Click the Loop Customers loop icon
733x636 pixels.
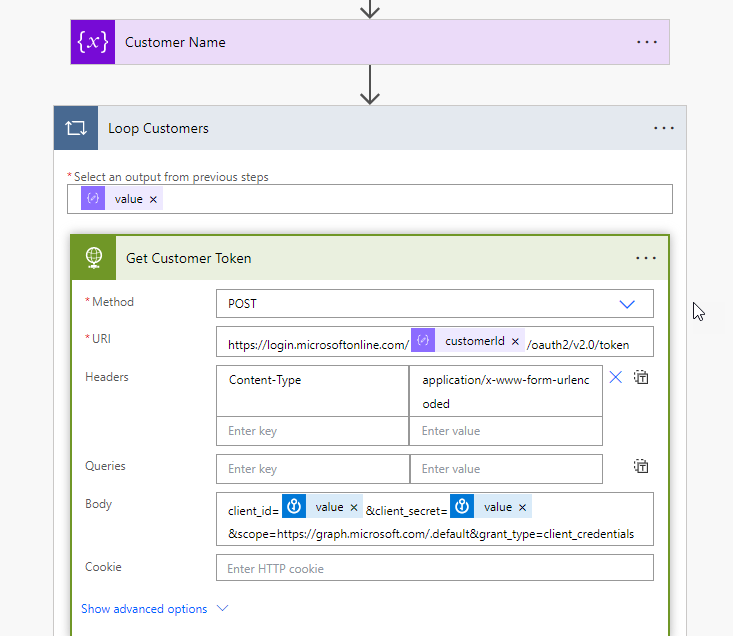76,128
